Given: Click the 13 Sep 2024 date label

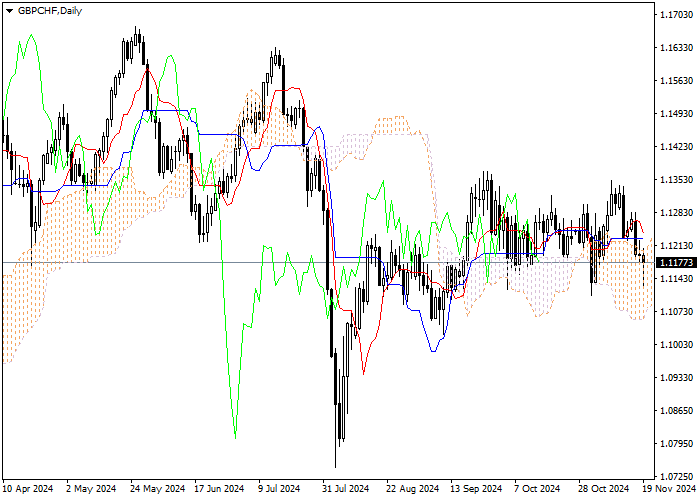Looking at the screenshot, I should click(x=476, y=489).
